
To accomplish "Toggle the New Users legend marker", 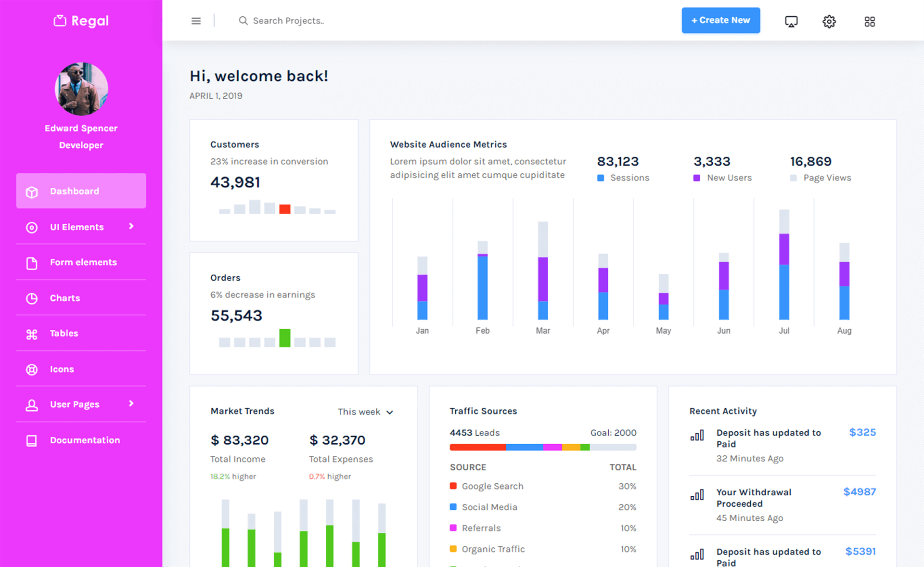I will [696, 178].
